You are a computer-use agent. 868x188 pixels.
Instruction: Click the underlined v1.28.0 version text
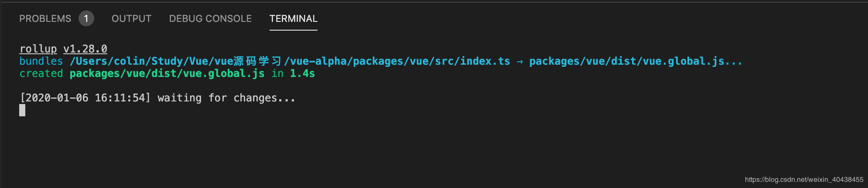(85, 49)
